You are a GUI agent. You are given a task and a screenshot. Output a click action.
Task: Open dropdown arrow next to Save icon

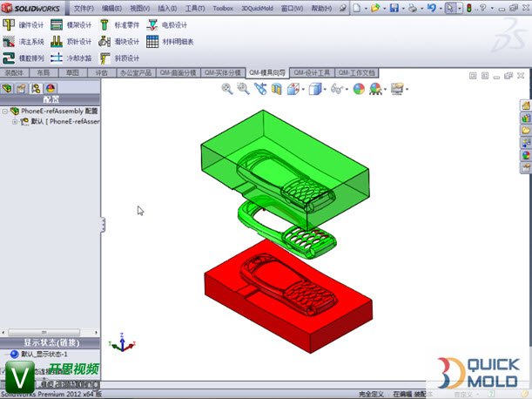pyautogui.click(x=403, y=8)
